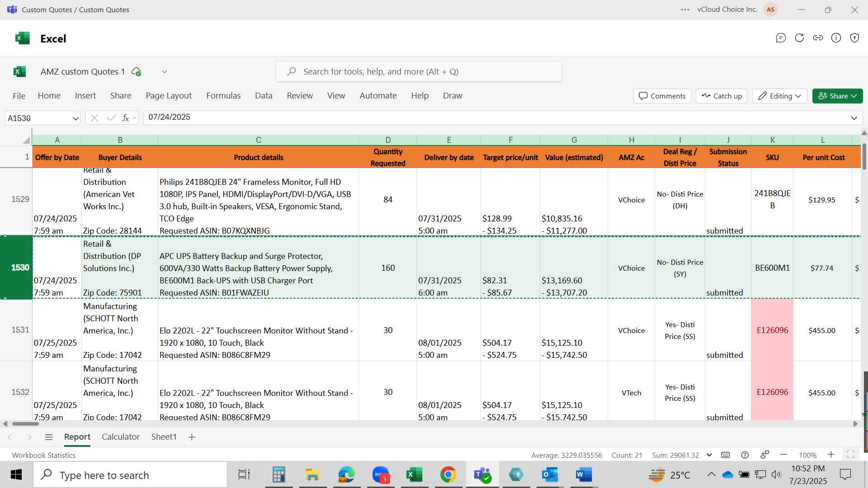Viewport: 868px width, 488px height.
Task: Click the Draw ribbon tab
Action: click(x=453, y=96)
